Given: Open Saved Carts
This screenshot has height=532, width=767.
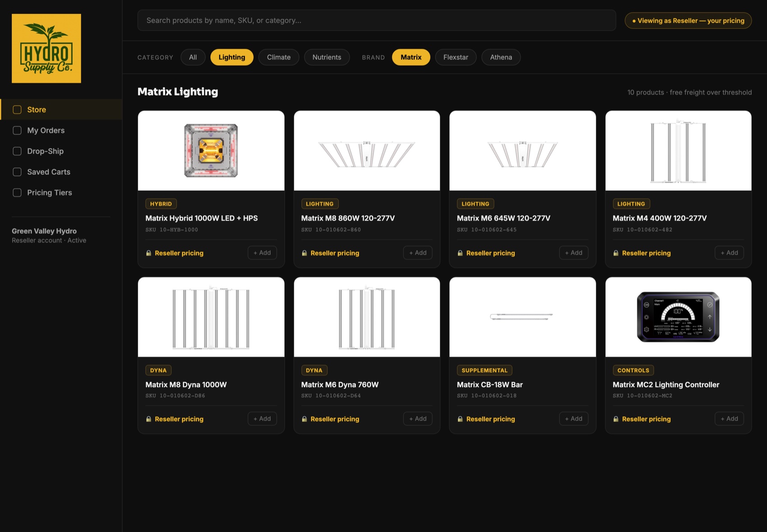Looking at the screenshot, I should [x=61, y=172].
